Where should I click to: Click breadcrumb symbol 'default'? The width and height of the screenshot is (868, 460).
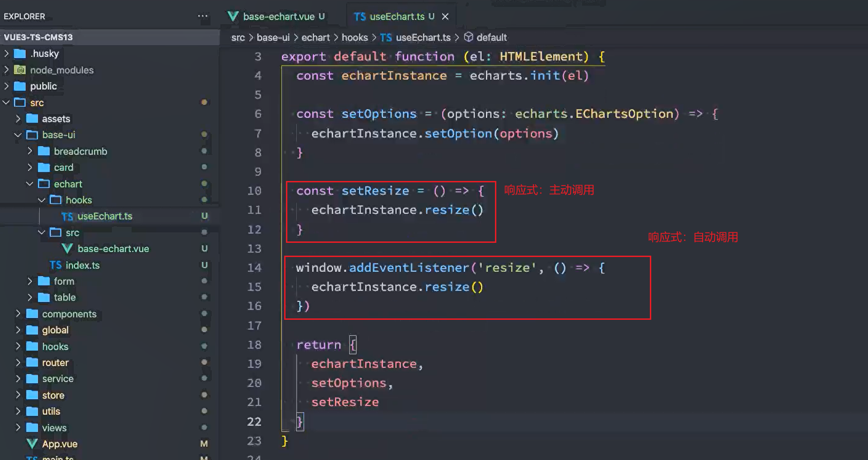[491, 38]
